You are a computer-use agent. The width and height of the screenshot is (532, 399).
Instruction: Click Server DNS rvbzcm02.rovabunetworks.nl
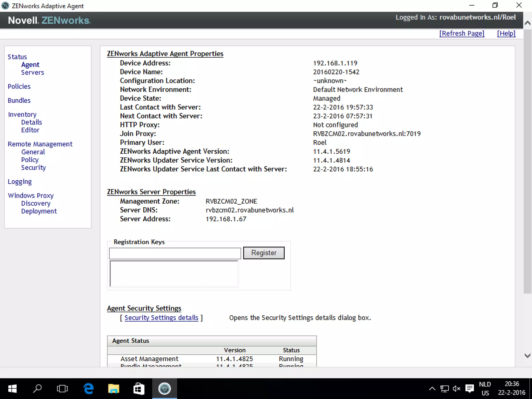[250, 210]
